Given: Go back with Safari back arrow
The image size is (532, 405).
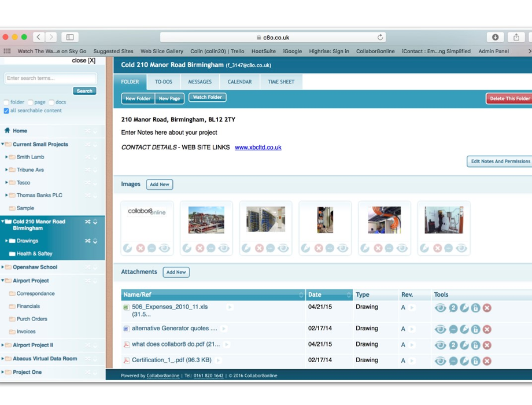Looking at the screenshot, I should [x=39, y=37].
